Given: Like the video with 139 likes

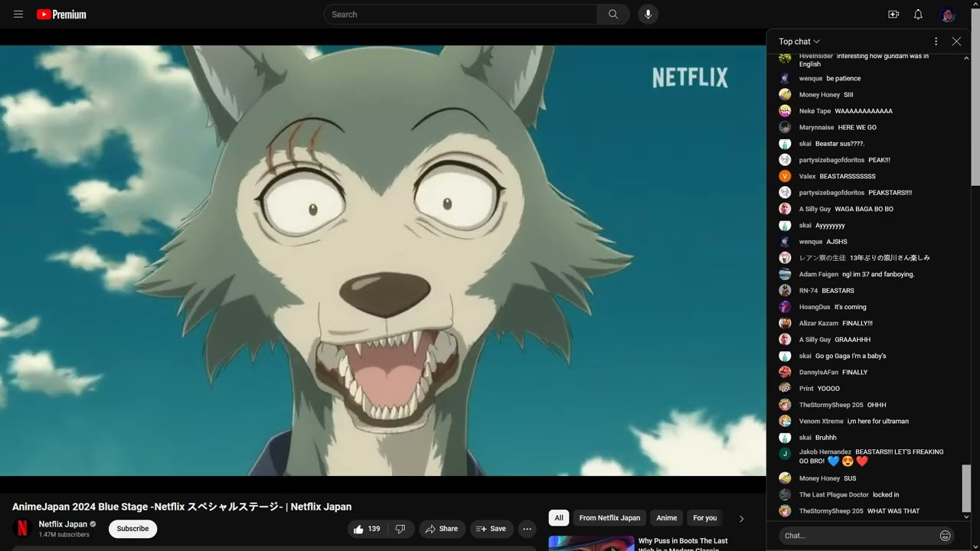Looking at the screenshot, I should (367, 529).
